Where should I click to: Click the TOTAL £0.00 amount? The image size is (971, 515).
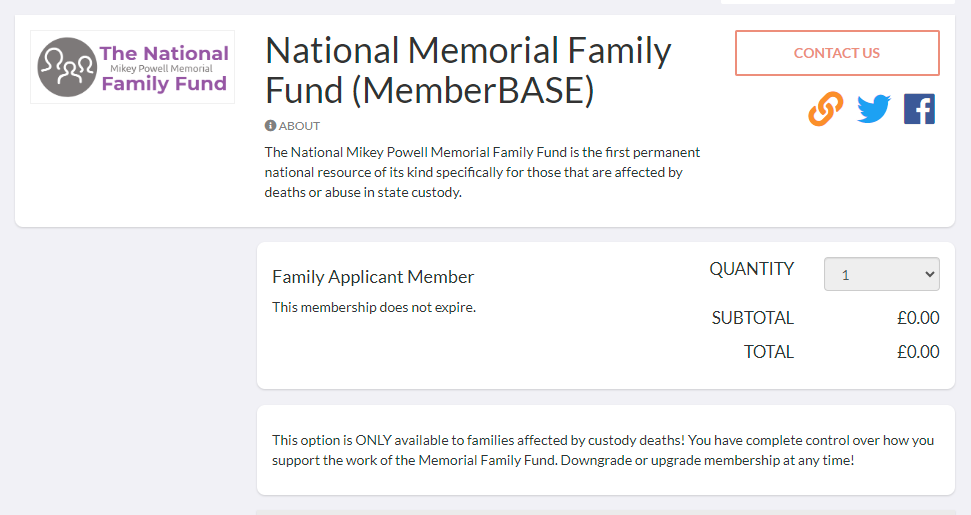click(918, 352)
